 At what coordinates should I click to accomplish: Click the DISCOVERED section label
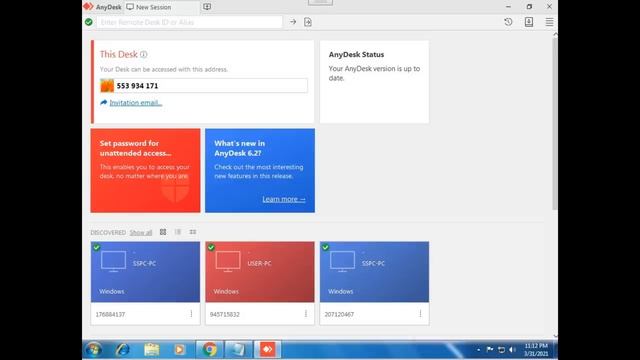108,233
